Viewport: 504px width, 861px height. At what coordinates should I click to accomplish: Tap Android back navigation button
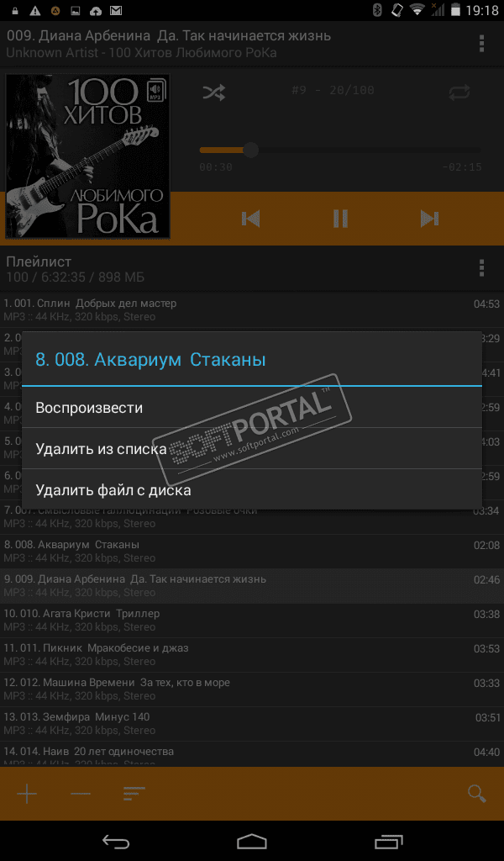[116, 841]
